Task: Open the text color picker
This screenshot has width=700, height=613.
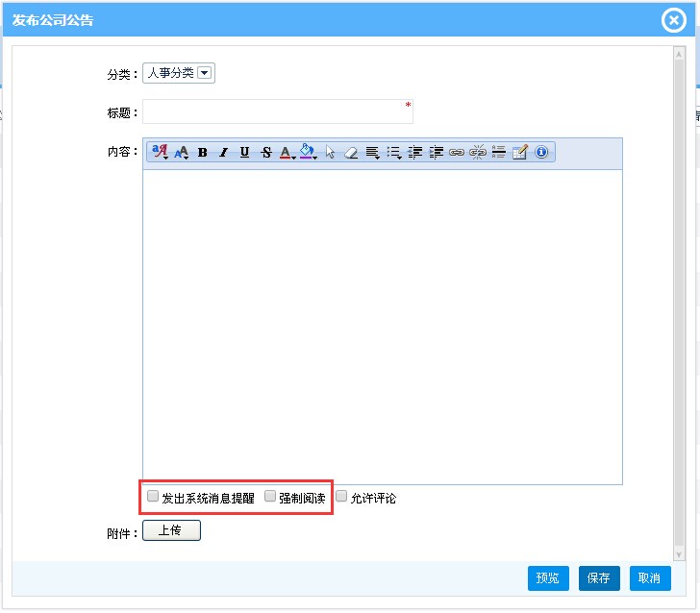Action: pos(287,152)
